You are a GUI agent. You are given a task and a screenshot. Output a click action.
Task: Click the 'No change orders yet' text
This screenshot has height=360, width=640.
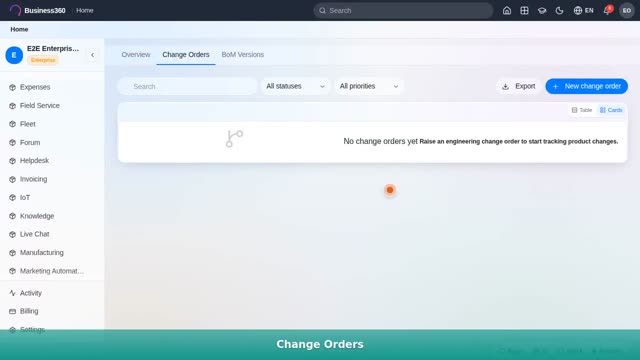point(380,142)
